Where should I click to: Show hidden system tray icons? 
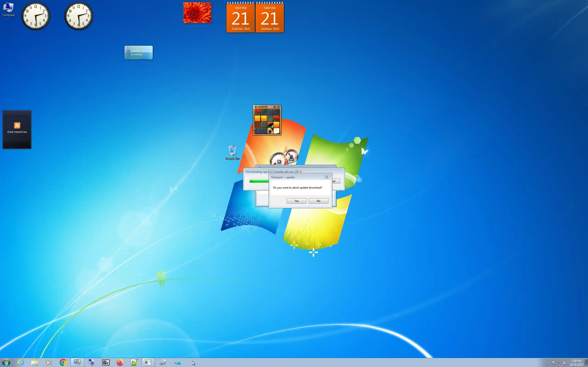click(x=548, y=363)
